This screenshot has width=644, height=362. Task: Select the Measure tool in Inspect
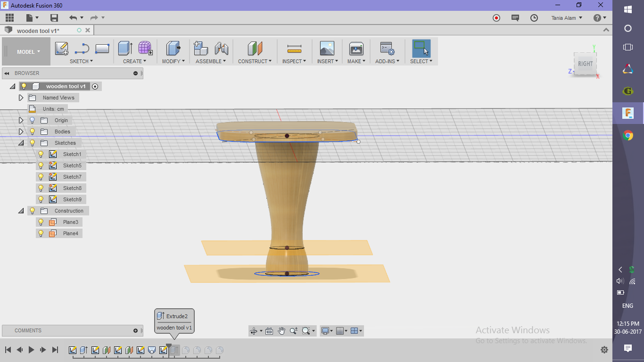coord(294,49)
